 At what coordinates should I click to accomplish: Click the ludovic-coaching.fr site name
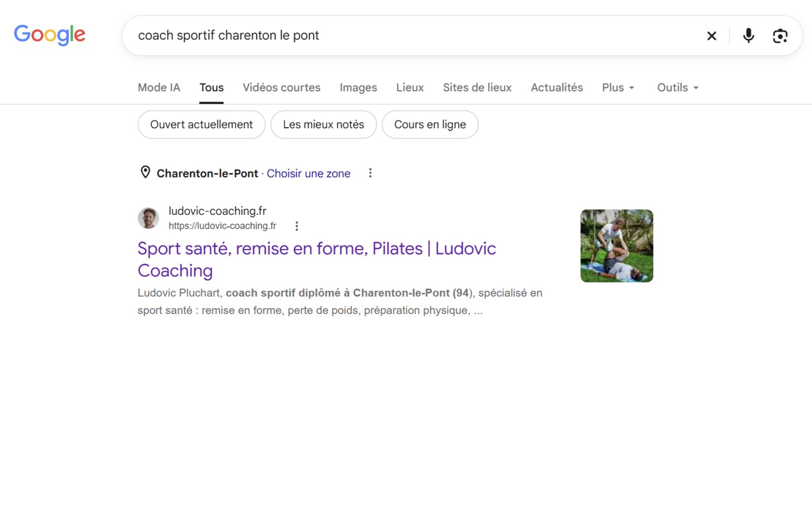(x=217, y=211)
